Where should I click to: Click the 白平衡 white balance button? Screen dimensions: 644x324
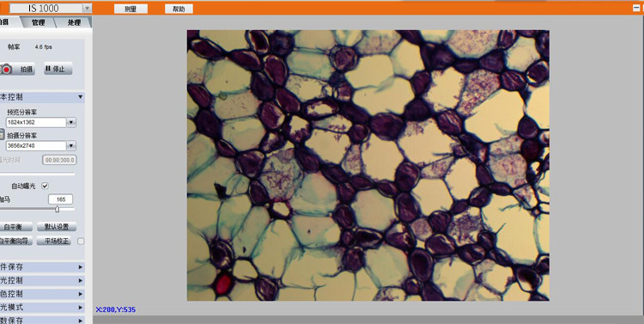pyautogui.click(x=15, y=227)
